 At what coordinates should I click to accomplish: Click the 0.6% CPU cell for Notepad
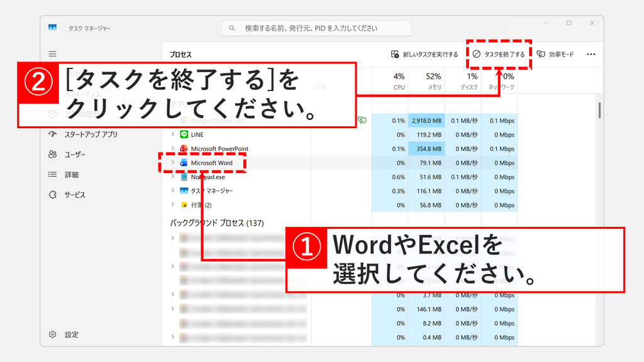point(390,177)
